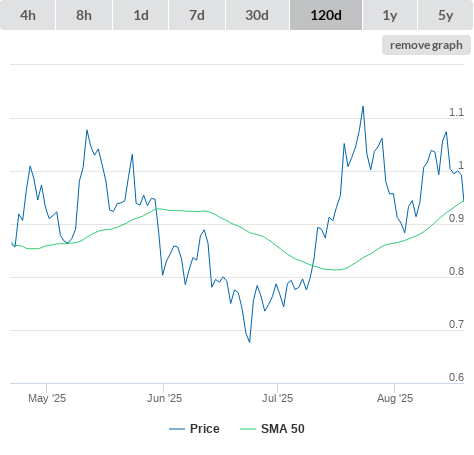The width and height of the screenshot is (474, 455).
Task: Click the 1.1 y-axis value label
Action: pos(456,112)
